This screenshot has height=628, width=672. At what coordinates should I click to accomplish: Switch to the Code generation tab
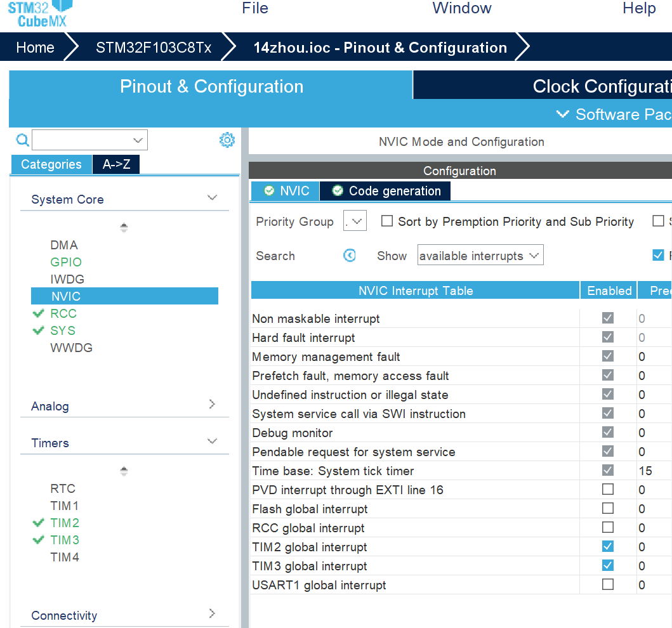pyautogui.click(x=385, y=191)
